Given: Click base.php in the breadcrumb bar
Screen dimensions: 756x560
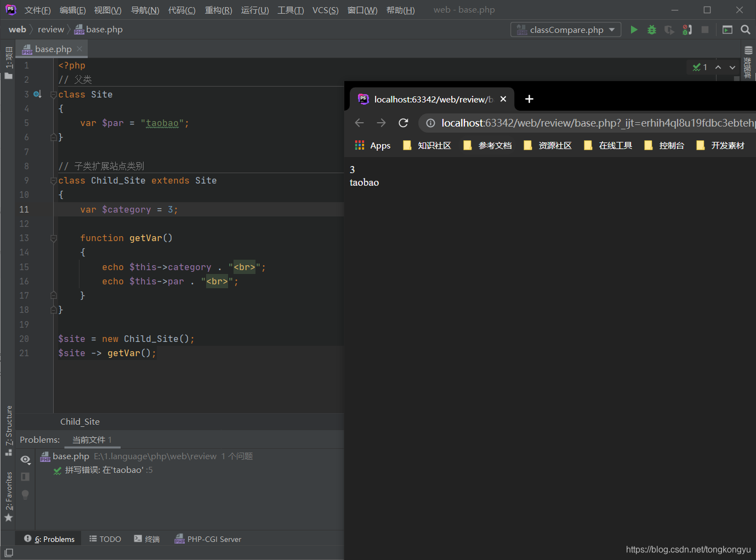Looking at the screenshot, I should pyautogui.click(x=99, y=30).
